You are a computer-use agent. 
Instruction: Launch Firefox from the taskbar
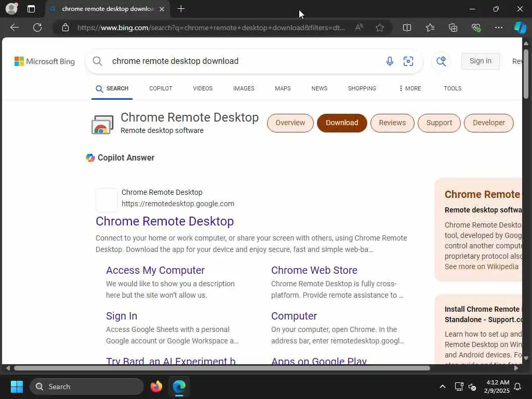click(156, 387)
